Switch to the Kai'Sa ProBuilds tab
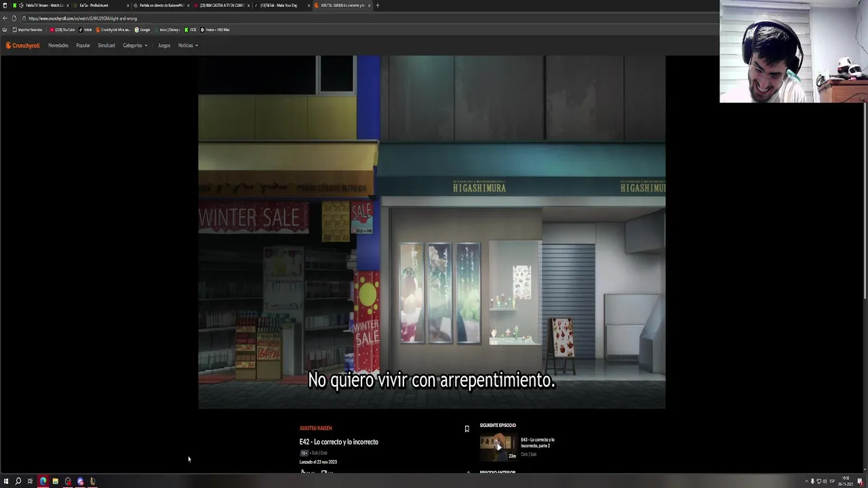This screenshot has width=868, height=488. [x=102, y=5]
